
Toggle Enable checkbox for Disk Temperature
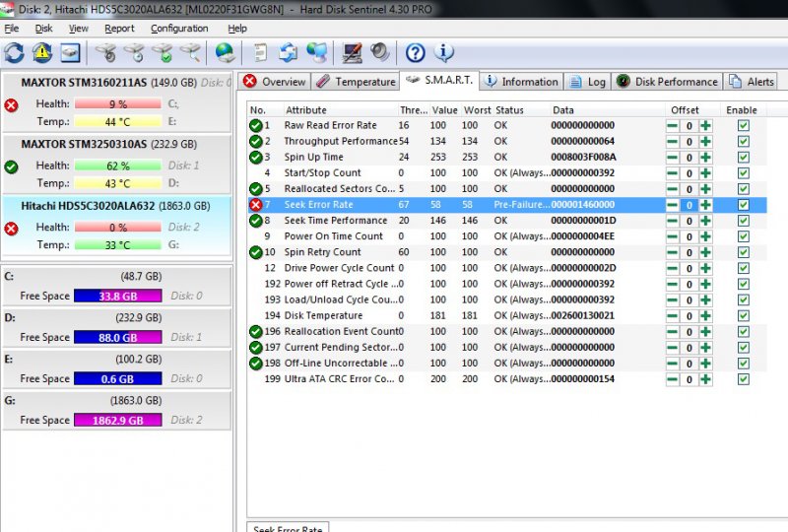744,316
